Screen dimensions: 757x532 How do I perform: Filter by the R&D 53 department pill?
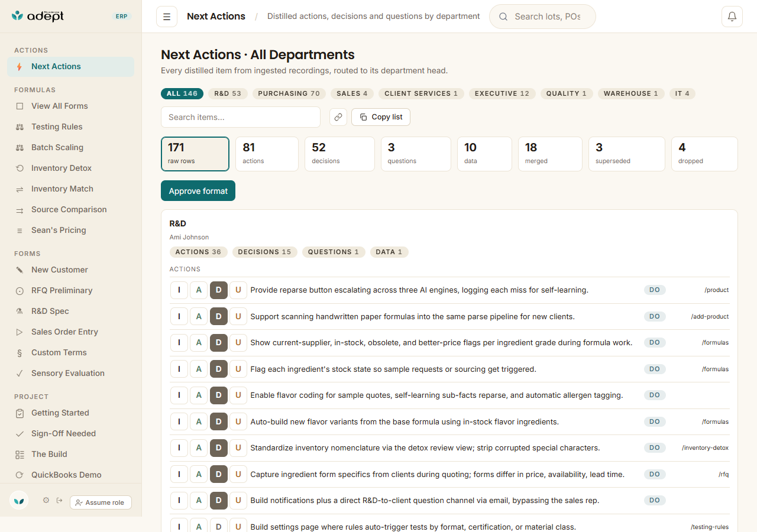pyautogui.click(x=228, y=93)
